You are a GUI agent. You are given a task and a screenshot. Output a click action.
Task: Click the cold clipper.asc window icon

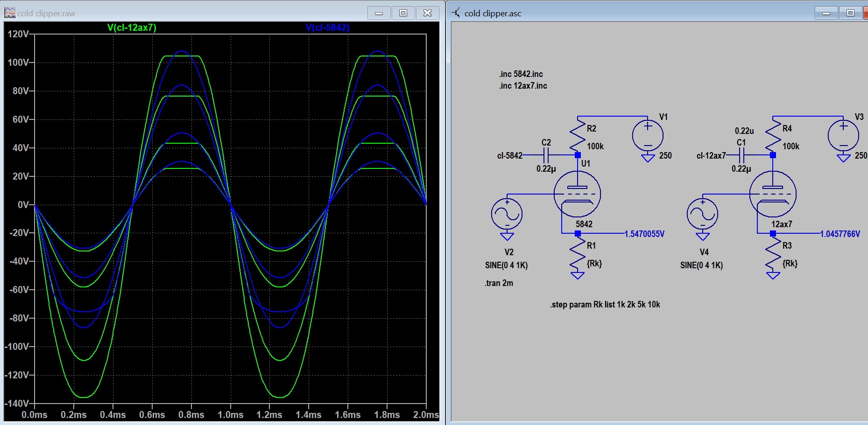point(456,13)
